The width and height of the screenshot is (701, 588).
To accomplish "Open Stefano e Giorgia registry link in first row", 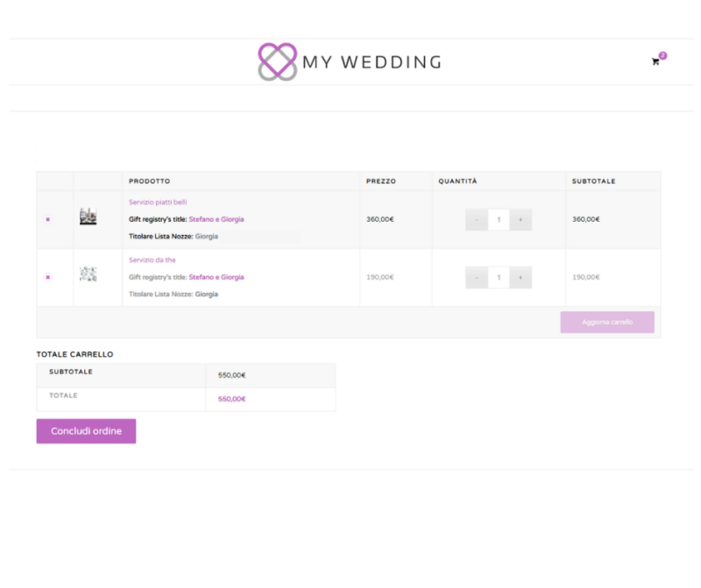I will pos(216,219).
